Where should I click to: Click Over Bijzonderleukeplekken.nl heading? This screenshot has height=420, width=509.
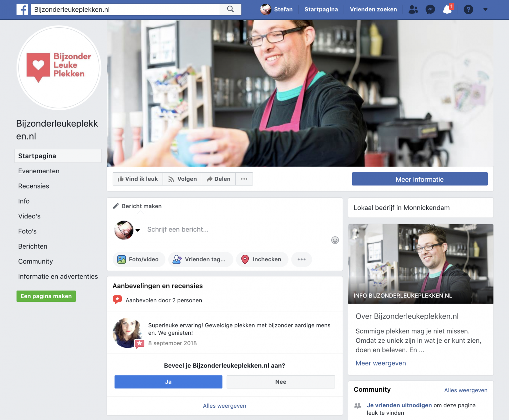(407, 316)
